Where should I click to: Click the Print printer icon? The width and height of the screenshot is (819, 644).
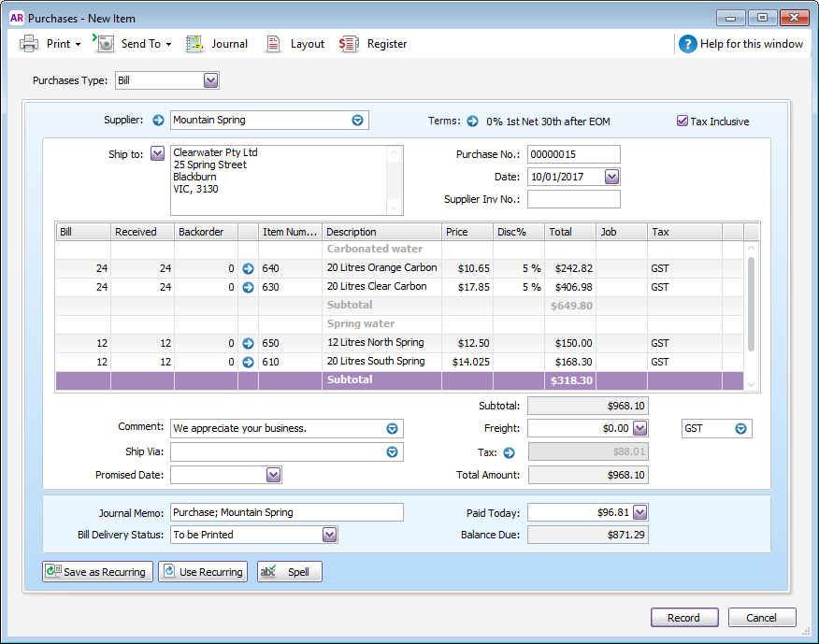click(29, 44)
